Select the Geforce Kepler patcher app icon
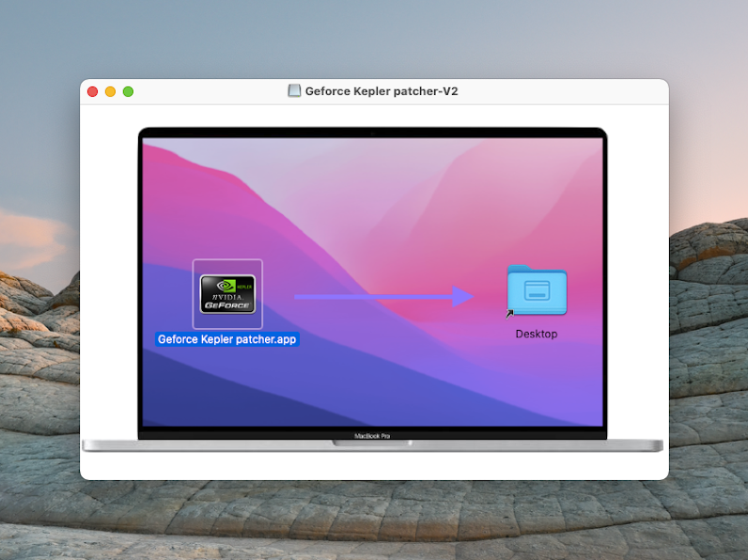The height and width of the screenshot is (560, 748). (227, 294)
